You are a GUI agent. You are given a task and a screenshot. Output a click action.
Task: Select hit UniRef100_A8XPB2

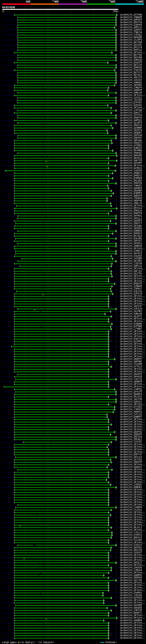131,85
